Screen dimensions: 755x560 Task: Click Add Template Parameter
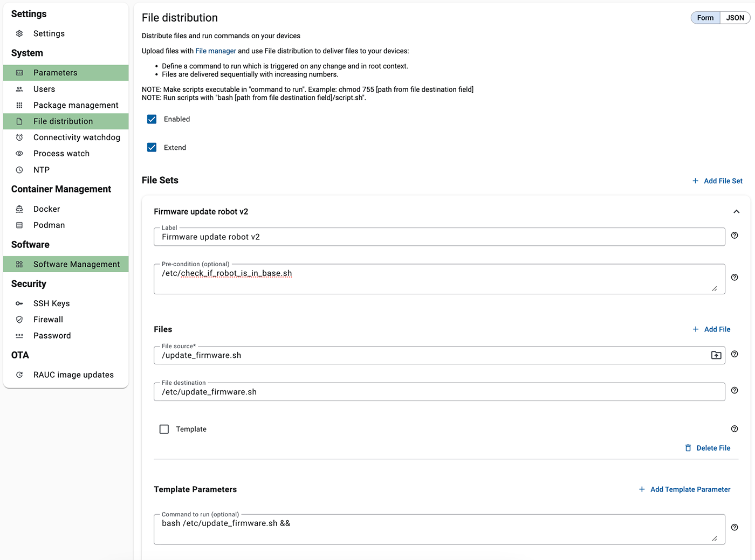684,489
